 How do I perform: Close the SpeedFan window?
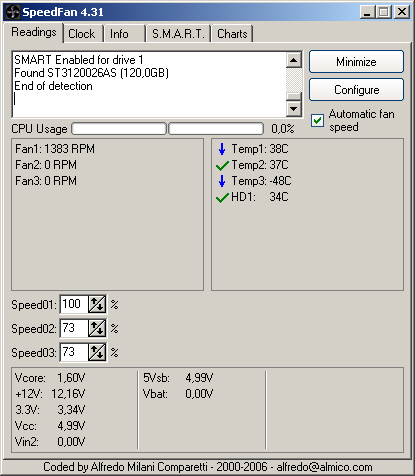click(x=402, y=12)
